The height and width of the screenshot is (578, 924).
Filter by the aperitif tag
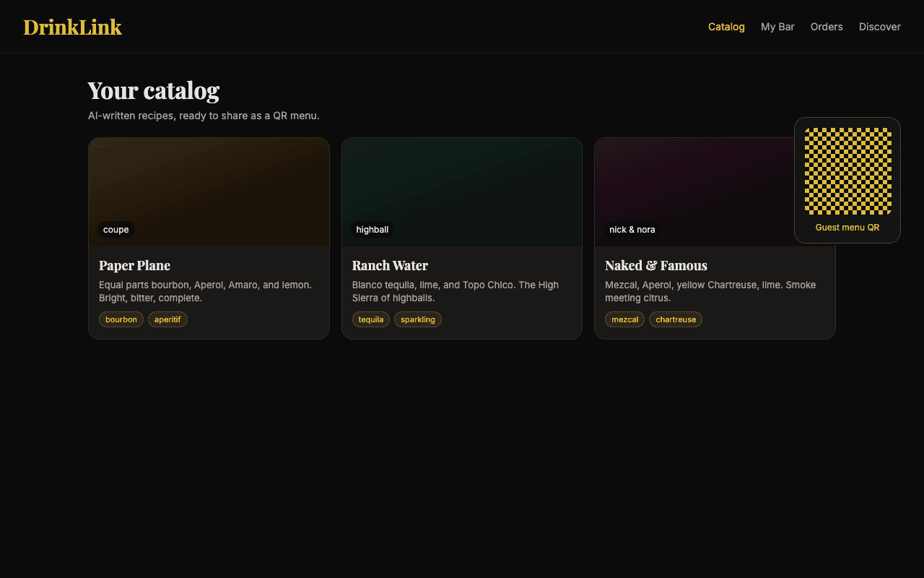tap(167, 319)
